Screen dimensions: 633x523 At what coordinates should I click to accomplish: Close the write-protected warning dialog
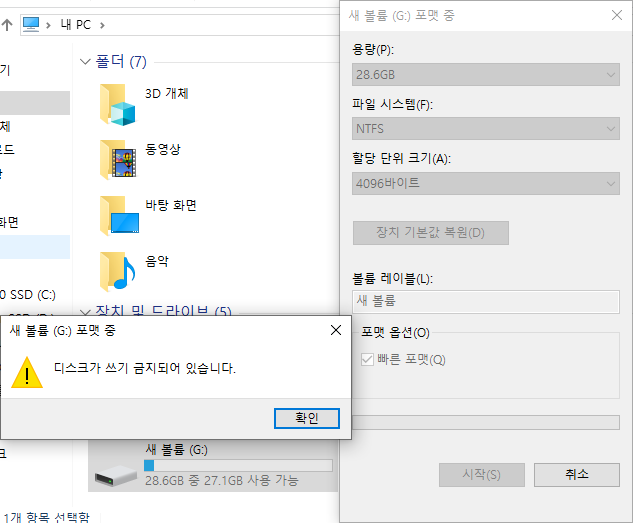[335, 330]
